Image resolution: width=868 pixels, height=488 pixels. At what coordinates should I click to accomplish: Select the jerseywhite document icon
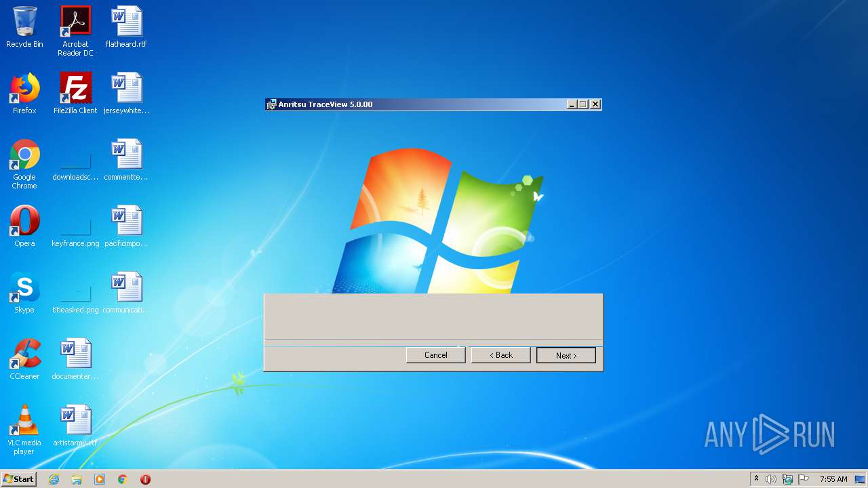(126, 94)
